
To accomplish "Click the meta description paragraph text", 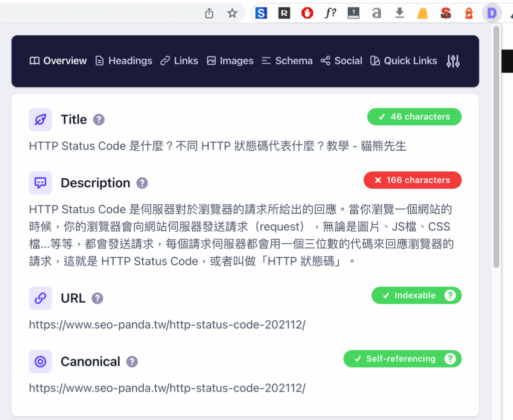I will (x=241, y=235).
